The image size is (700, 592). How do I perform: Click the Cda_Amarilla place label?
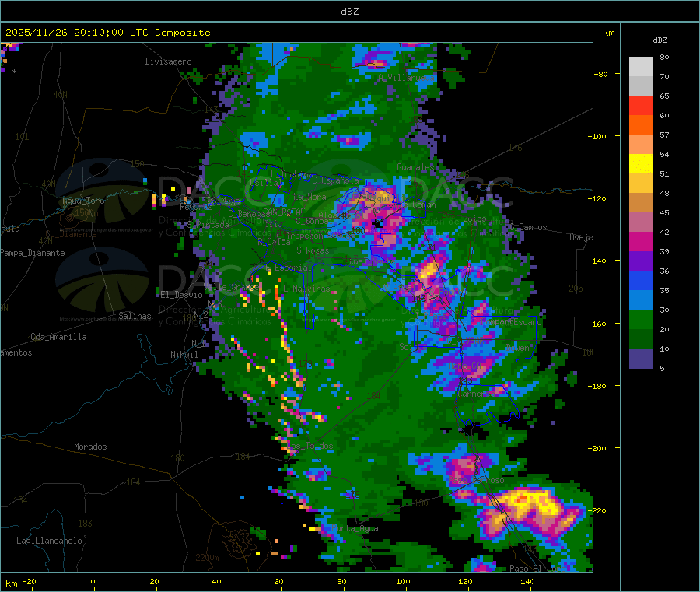[58, 337]
